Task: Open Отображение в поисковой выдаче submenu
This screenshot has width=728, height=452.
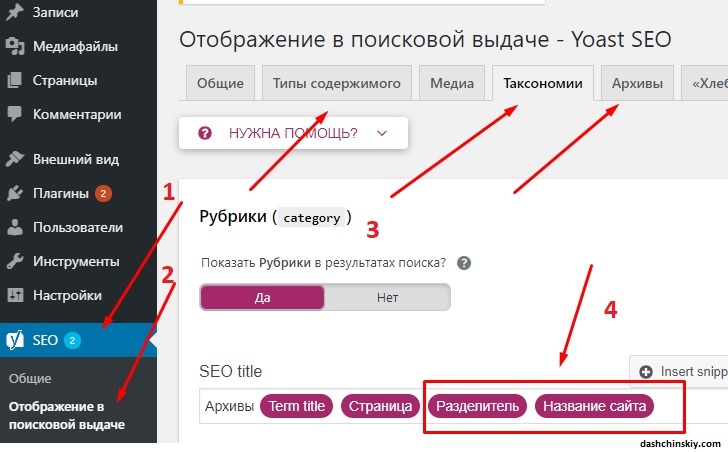Action: 66,415
